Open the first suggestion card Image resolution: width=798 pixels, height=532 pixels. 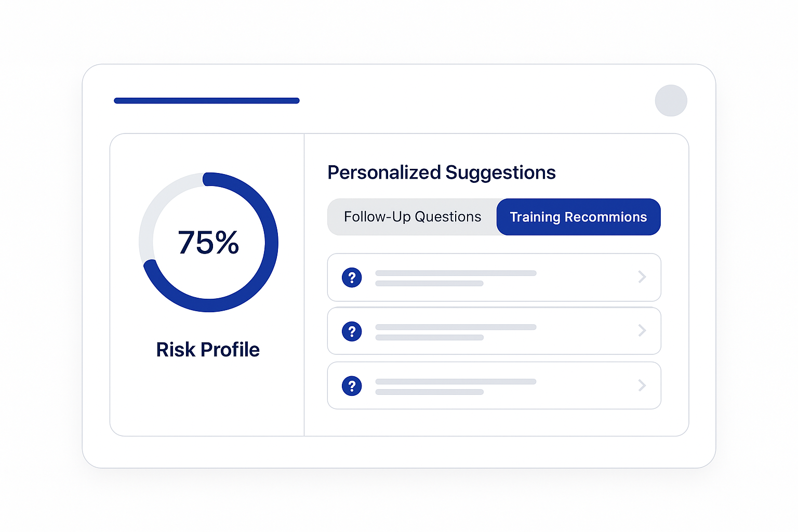point(494,277)
